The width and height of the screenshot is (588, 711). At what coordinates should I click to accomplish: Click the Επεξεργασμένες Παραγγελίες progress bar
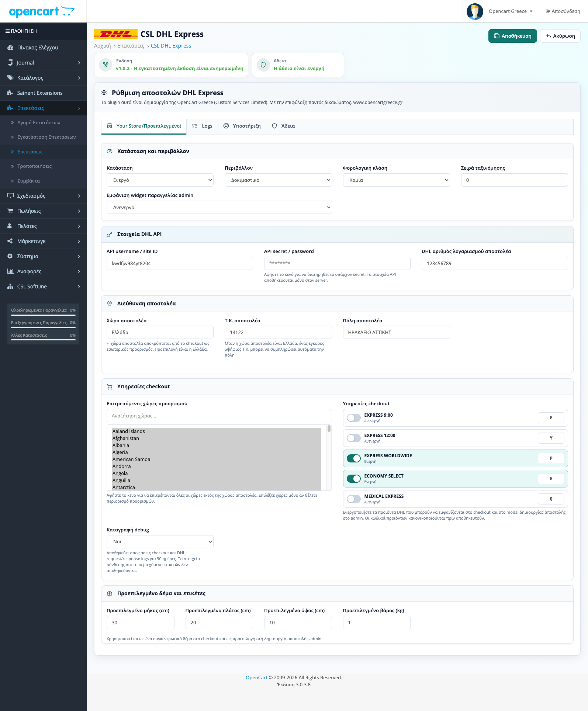[x=43, y=327]
